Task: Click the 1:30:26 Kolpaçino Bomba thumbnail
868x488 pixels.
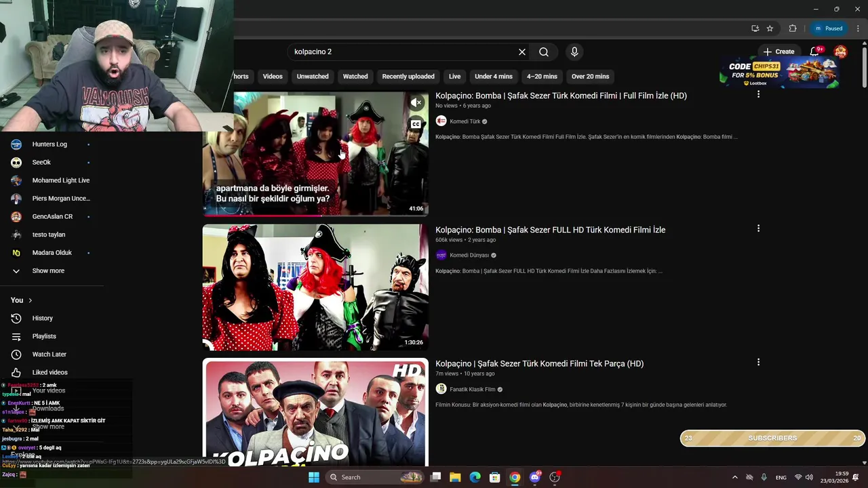Action: click(x=315, y=287)
